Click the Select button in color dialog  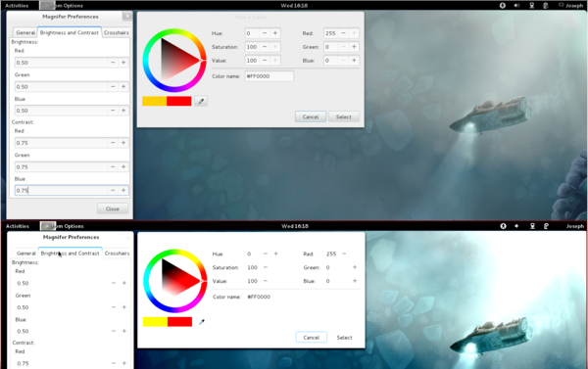coord(344,116)
